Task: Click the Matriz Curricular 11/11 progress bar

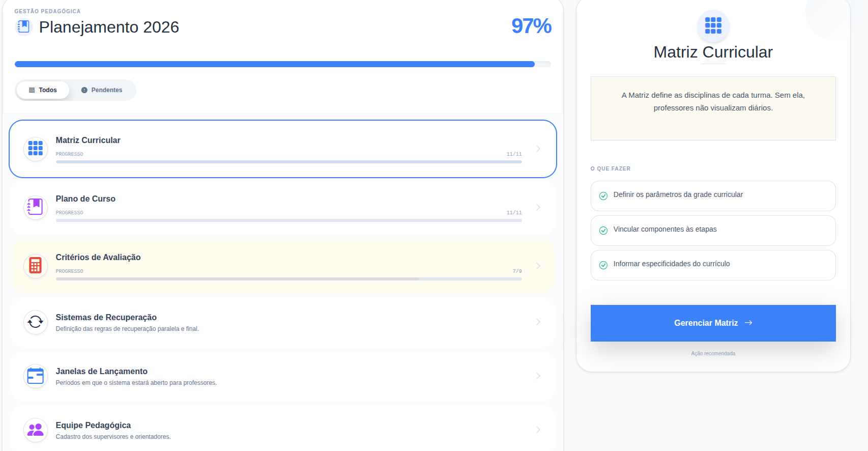Action: click(x=288, y=162)
